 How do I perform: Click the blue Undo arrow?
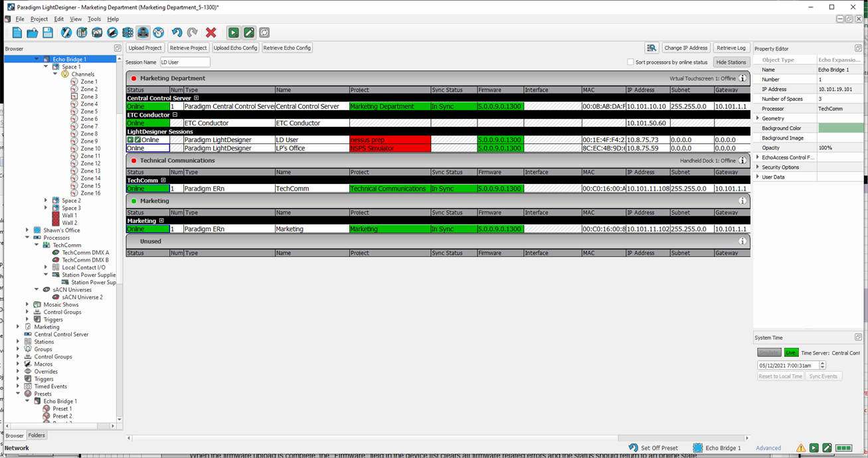click(x=177, y=33)
